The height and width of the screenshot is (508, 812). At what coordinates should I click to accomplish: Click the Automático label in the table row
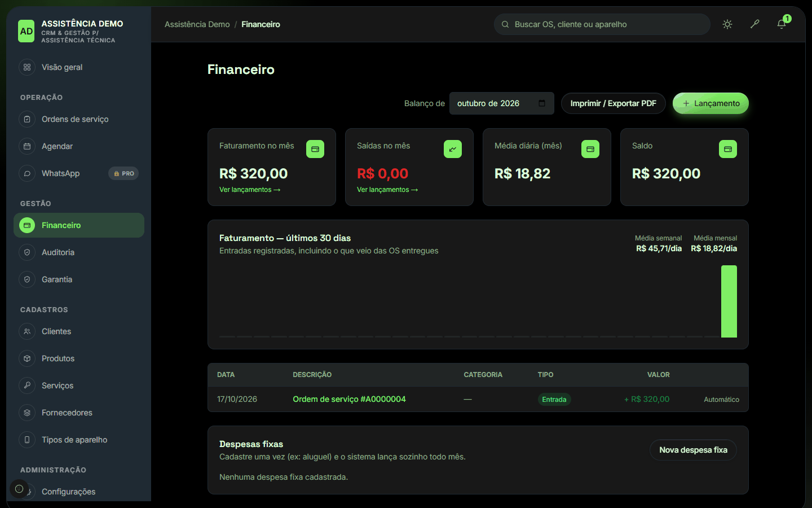[x=721, y=400]
